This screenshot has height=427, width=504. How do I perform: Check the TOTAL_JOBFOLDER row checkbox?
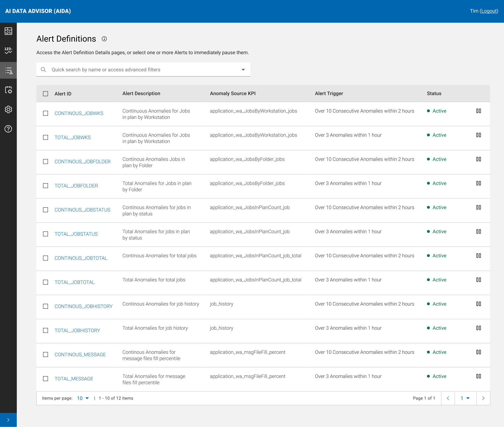pos(45,186)
